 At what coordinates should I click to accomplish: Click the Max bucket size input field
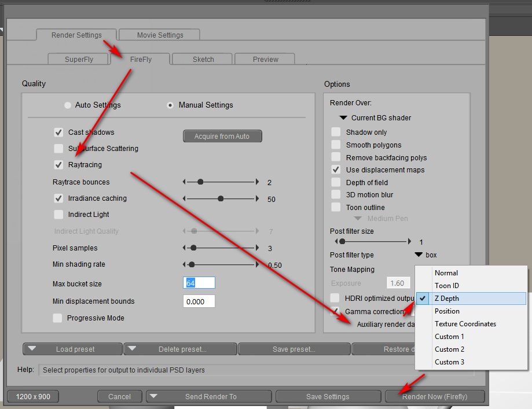pos(199,283)
